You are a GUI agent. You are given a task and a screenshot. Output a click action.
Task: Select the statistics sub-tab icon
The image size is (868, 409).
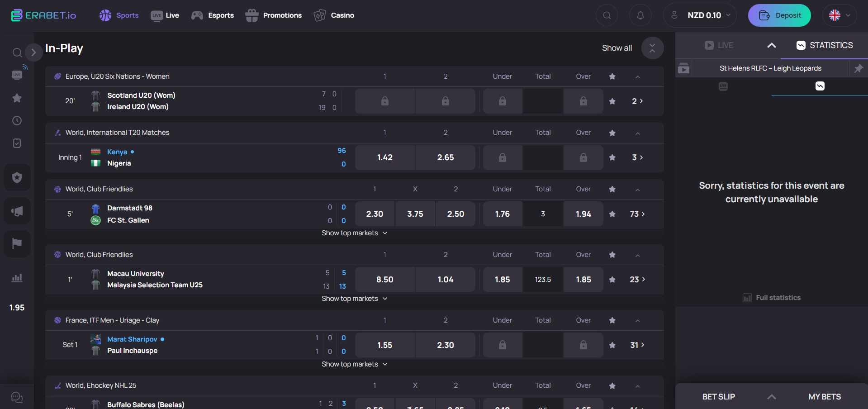[820, 86]
